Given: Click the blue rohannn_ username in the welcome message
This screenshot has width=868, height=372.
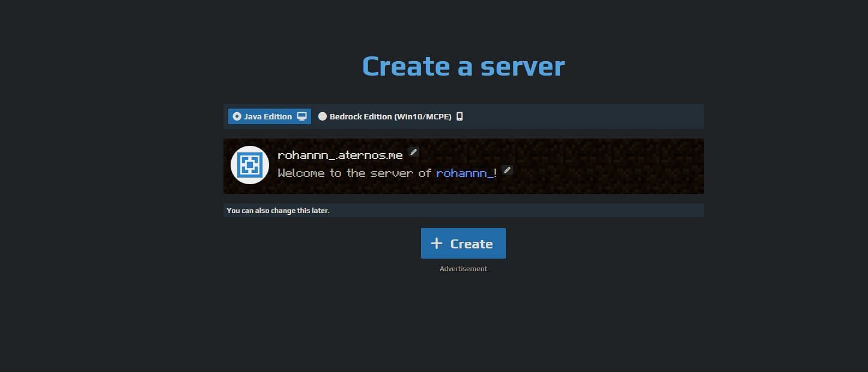Looking at the screenshot, I should tap(465, 173).
